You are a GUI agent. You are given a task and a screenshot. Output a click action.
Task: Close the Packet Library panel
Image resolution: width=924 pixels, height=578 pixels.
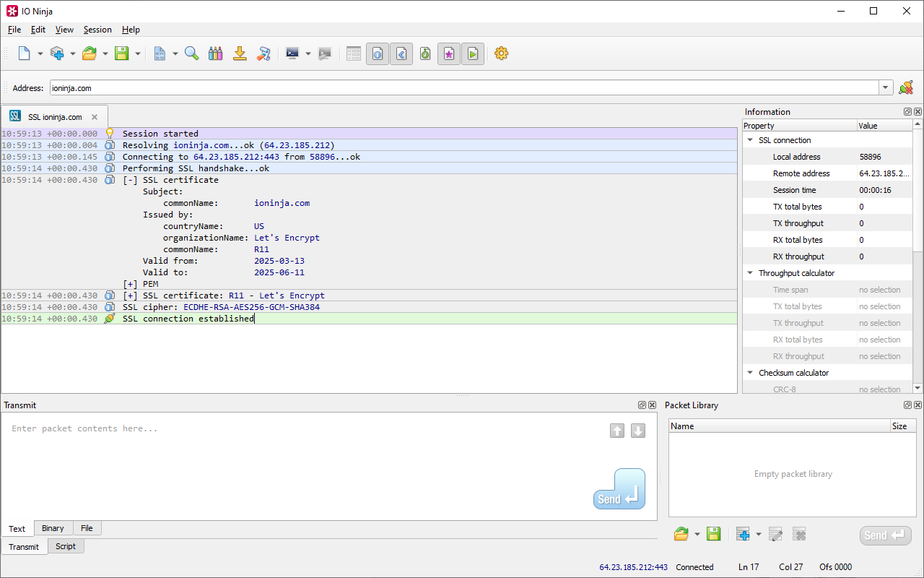[918, 405]
